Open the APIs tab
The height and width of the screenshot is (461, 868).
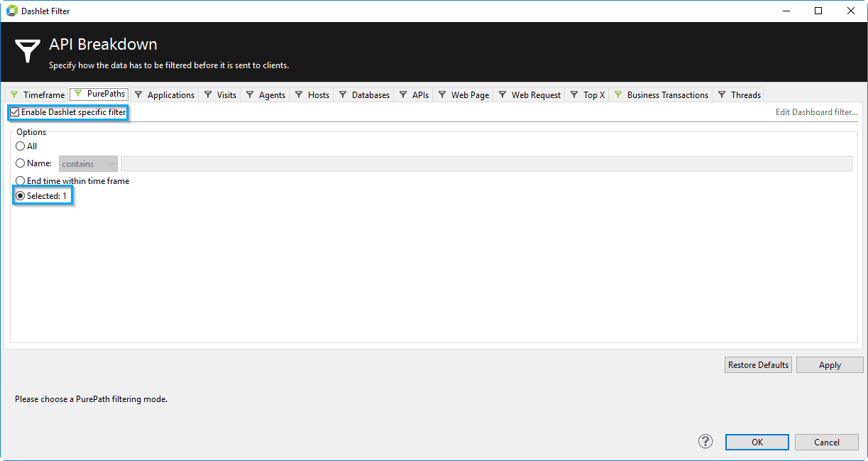click(414, 94)
